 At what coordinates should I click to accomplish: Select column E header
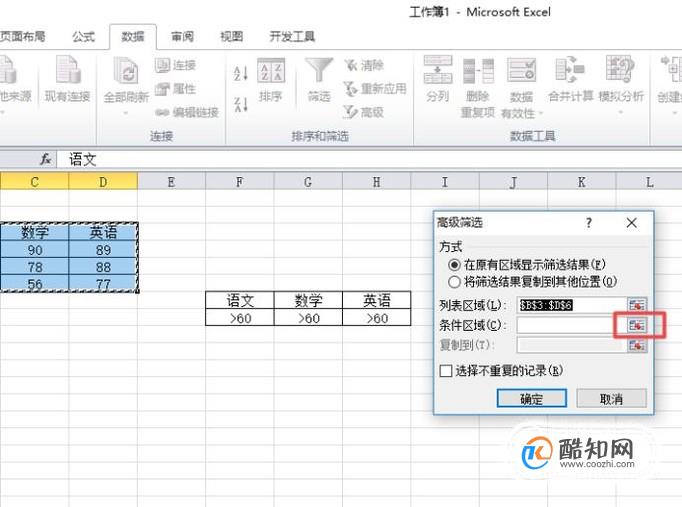click(x=171, y=182)
